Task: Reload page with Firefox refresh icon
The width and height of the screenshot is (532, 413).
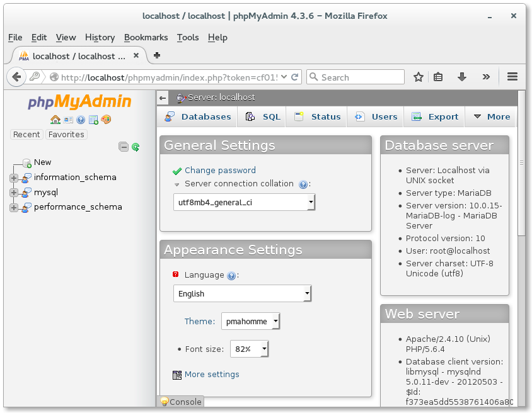Action: coord(294,77)
